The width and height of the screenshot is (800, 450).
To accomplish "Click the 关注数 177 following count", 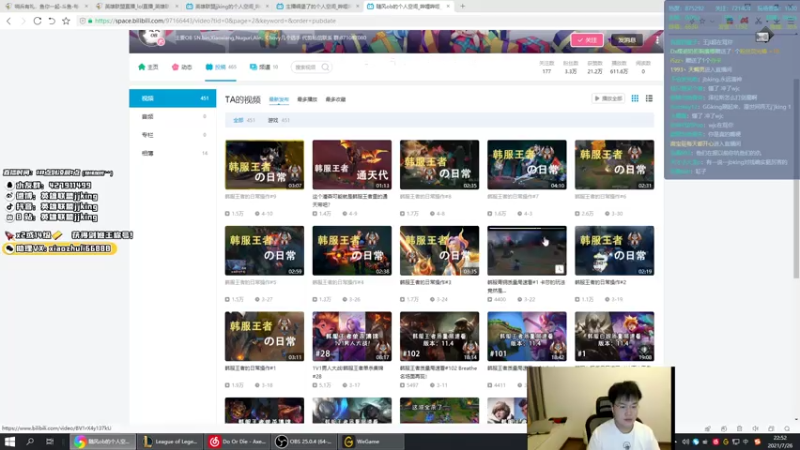I will [546, 67].
